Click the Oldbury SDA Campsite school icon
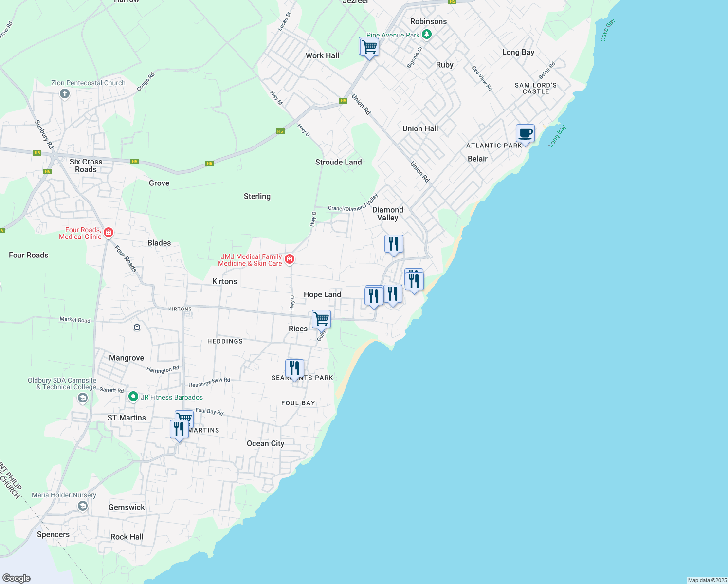This screenshot has height=584, width=728. 82,398
